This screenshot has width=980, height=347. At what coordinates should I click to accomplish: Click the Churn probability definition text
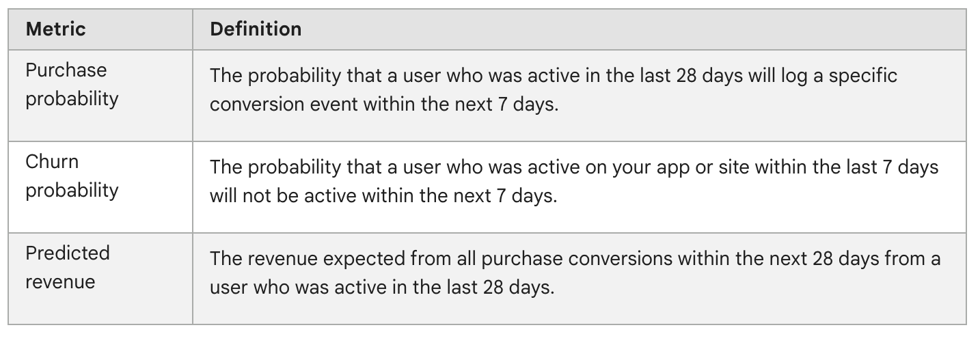coord(574,182)
